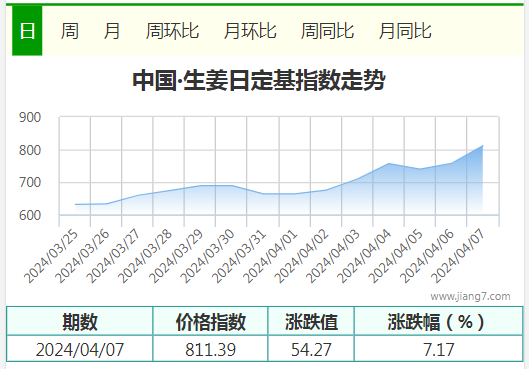Click the line peak at 2024/04/07
The width and height of the screenshot is (529, 369).
coord(482,146)
